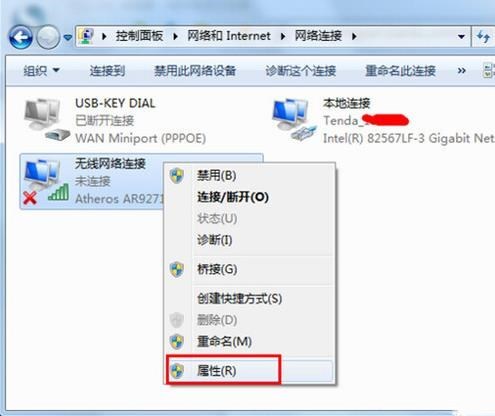495x416 pixels.
Task: Open the 组织 dropdown menu
Action: click(41, 71)
